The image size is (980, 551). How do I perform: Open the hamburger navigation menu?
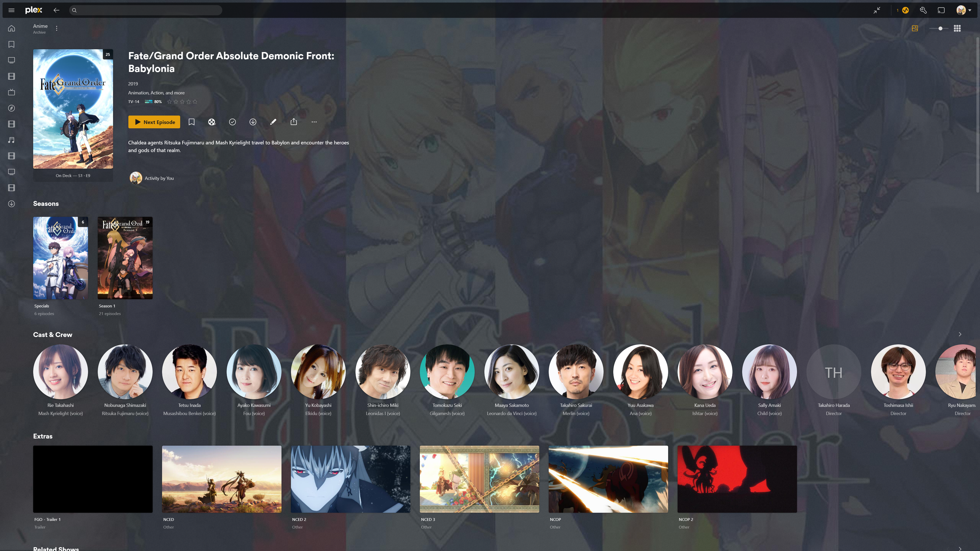click(11, 10)
